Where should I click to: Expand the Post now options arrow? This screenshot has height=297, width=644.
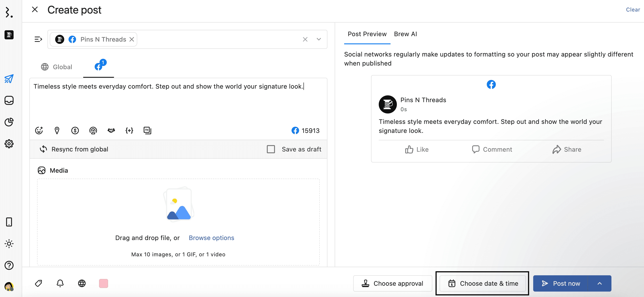point(599,283)
